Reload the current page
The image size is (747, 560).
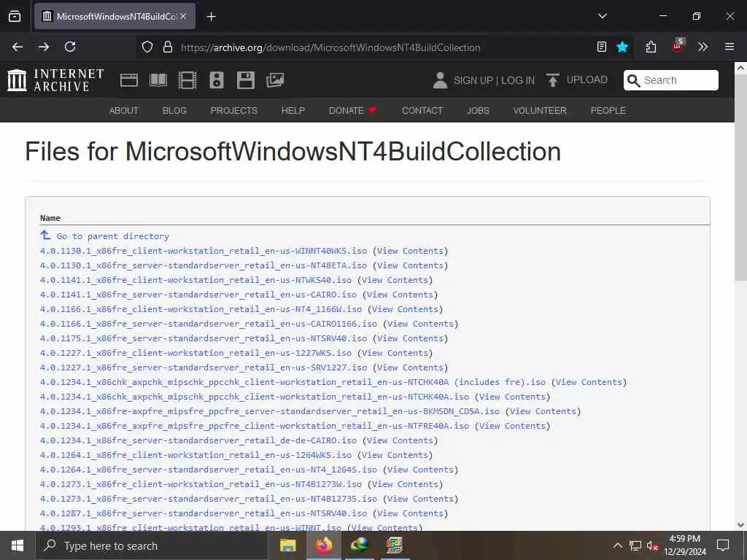(x=70, y=47)
